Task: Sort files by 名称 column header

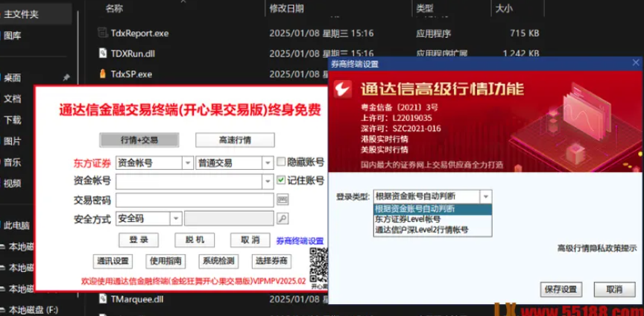Action: (x=114, y=8)
